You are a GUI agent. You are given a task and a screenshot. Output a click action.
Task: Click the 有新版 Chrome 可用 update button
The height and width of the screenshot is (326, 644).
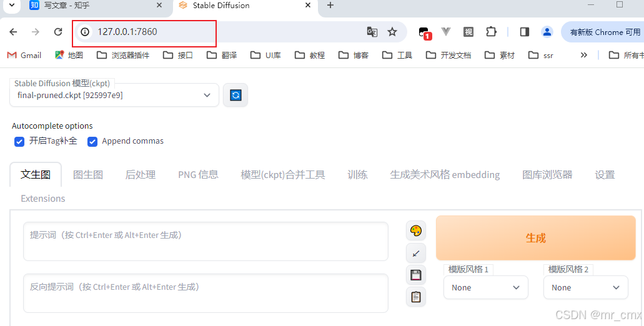click(603, 32)
